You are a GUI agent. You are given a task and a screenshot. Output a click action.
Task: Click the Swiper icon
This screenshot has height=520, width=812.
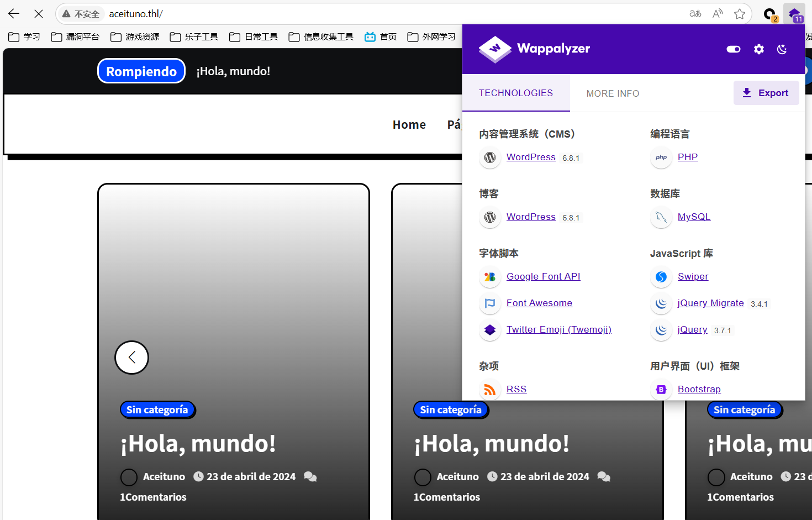click(661, 277)
